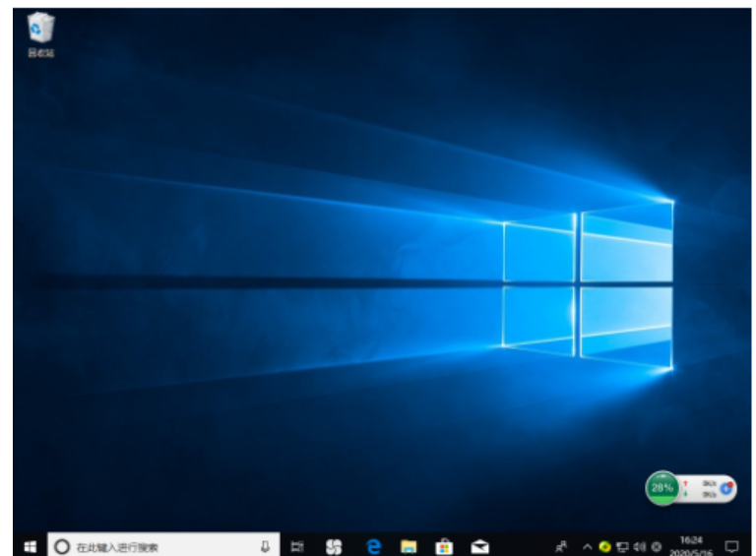This screenshot has width=756, height=556.
Task: Click the circled X tray icon
Action: click(657, 546)
